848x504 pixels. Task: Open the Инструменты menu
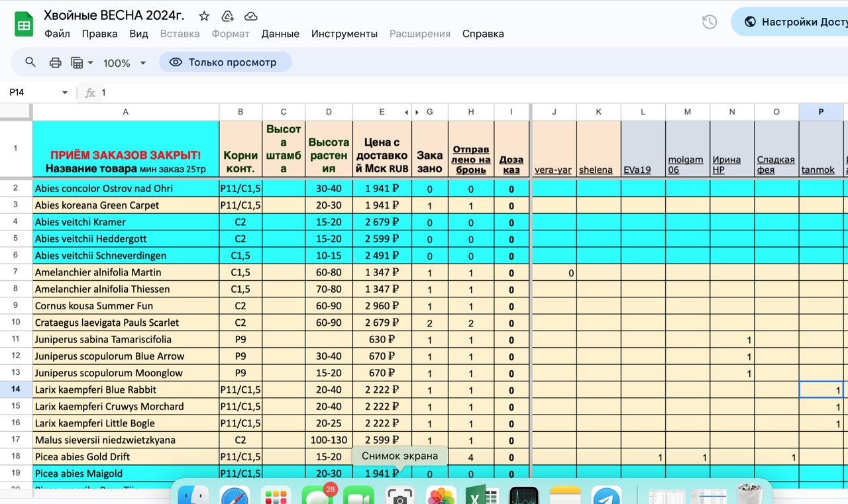(344, 34)
